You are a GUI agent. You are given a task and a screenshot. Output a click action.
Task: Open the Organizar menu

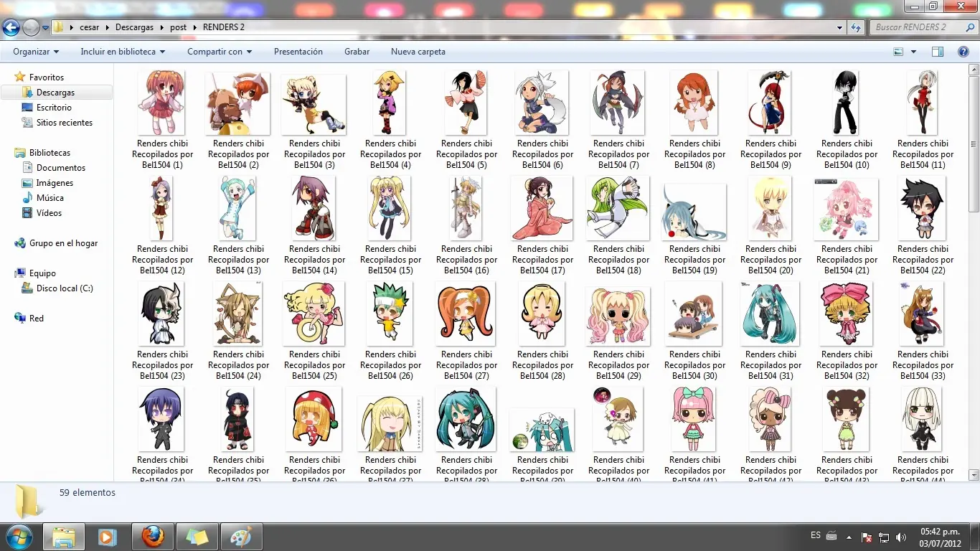(x=36, y=52)
